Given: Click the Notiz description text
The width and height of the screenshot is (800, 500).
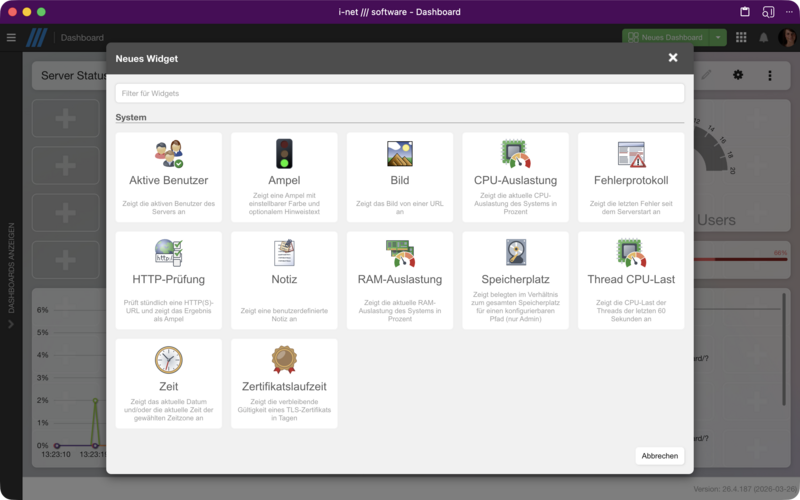Looking at the screenshot, I should coord(284,315).
